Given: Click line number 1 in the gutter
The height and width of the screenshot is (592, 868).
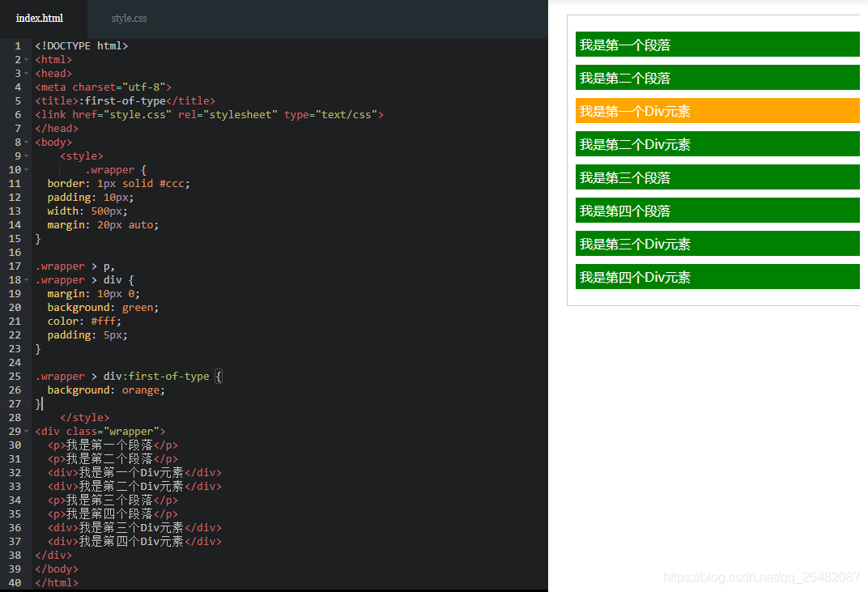Looking at the screenshot, I should coord(18,46).
